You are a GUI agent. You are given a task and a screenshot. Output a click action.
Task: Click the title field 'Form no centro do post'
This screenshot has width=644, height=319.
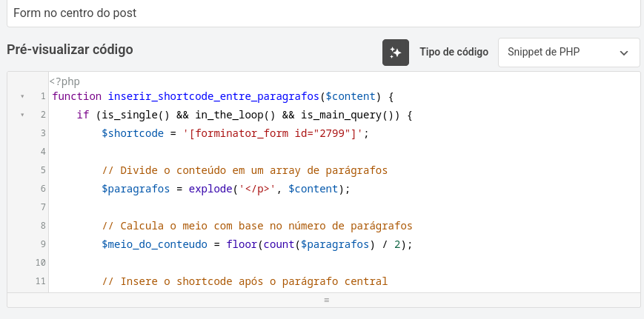pos(324,13)
